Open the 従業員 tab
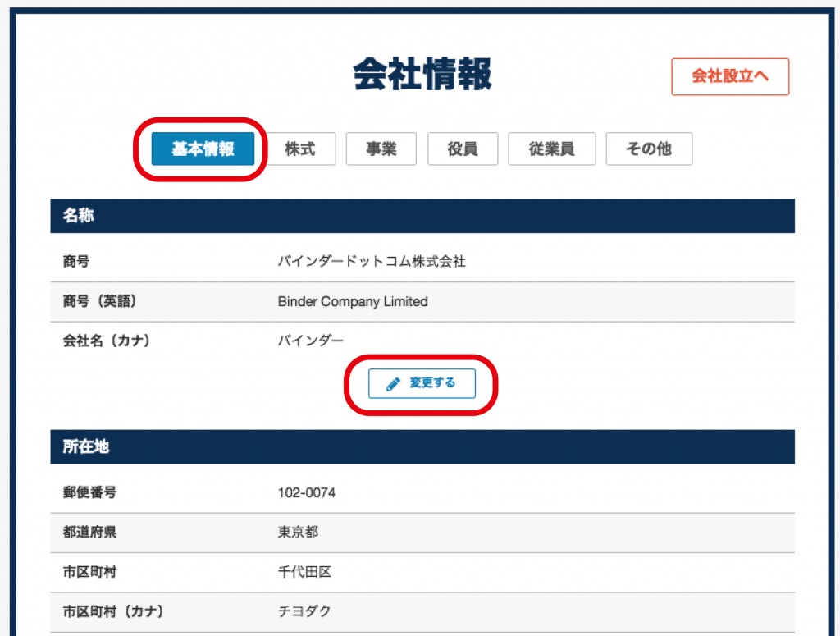Image resolution: width=840 pixels, height=636 pixels. click(x=551, y=149)
